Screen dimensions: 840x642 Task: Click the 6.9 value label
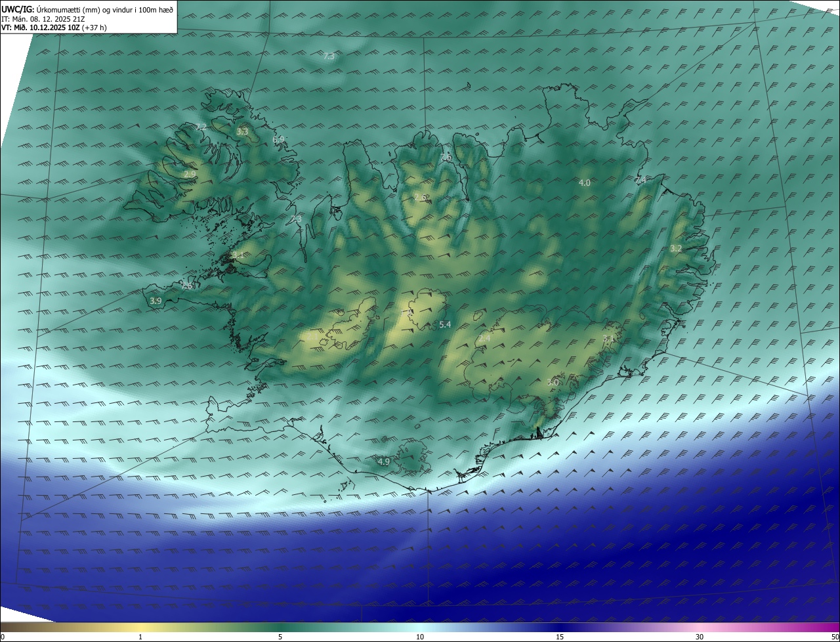tap(278, 139)
